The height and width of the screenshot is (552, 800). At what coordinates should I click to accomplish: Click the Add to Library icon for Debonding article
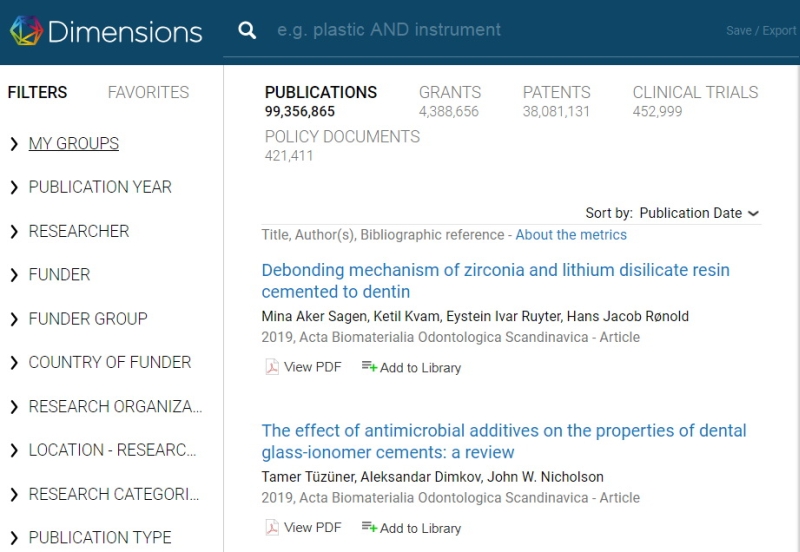pyautogui.click(x=369, y=366)
